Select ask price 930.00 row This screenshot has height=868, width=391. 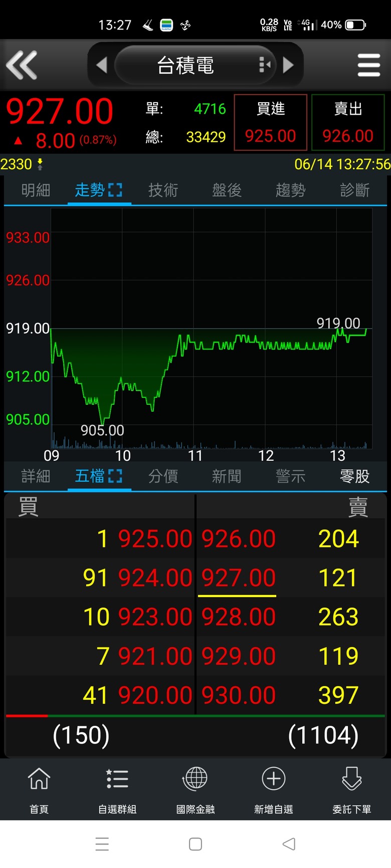click(x=239, y=695)
